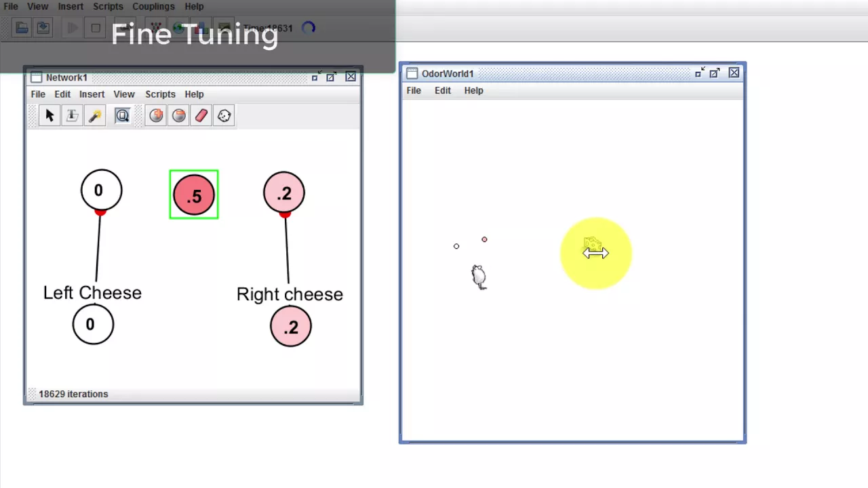Viewport: 868px width, 488px height.
Task: Open the main File menu above the toolbar
Action: [11, 6]
